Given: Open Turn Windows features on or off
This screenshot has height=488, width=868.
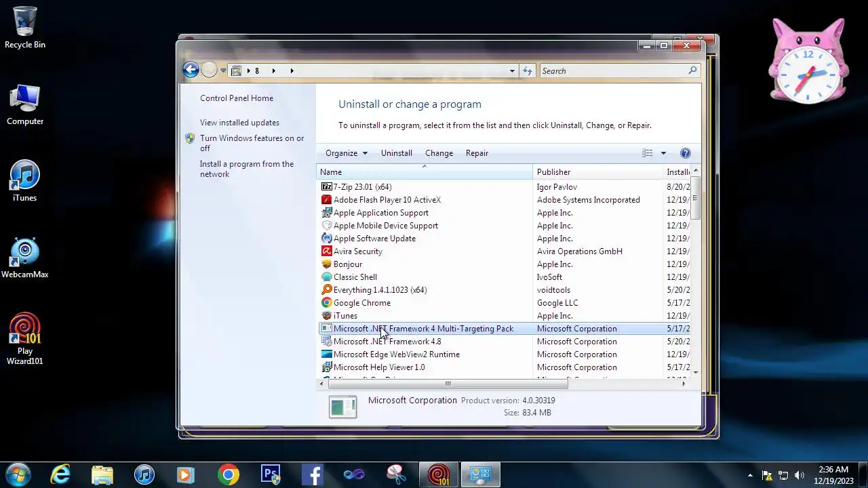Looking at the screenshot, I should [252, 143].
